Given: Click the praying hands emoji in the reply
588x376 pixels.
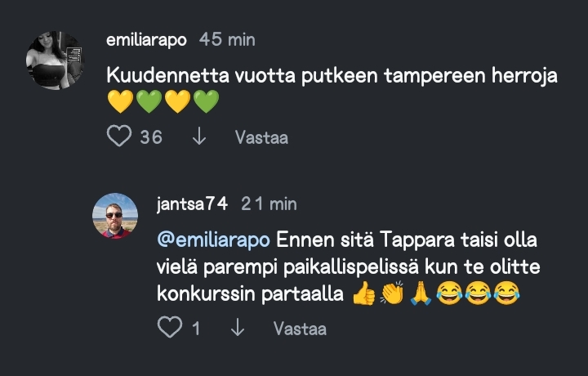Looking at the screenshot, I should pos(421,292).
